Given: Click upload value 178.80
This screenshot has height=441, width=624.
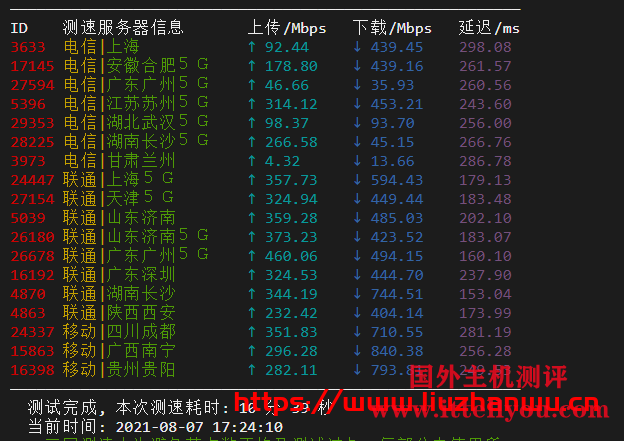Looking at the screenshot, I should click(291, 66).
